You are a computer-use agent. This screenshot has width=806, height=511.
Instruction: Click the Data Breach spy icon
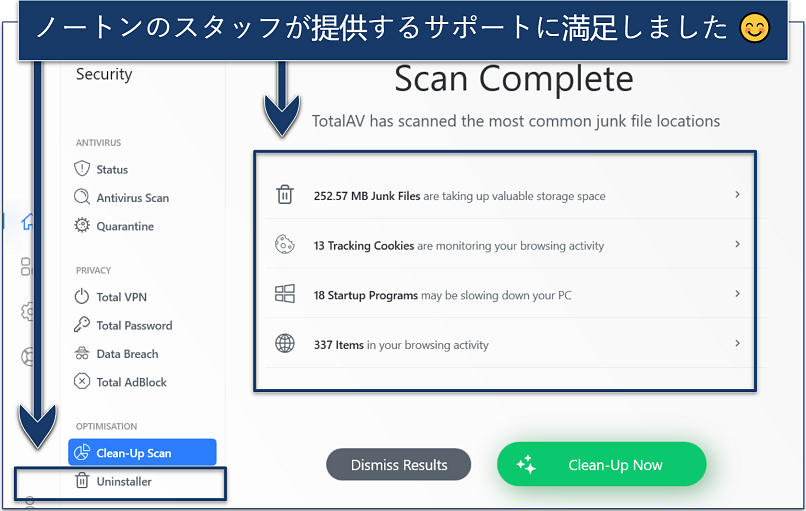pyautogui.click(x=82, y=354)
